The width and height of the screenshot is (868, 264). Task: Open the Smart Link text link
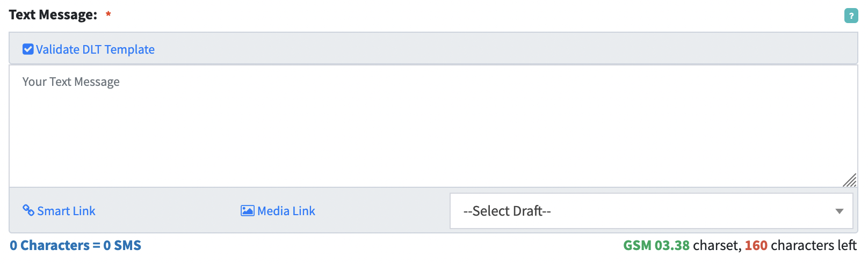(x=66, y=211)
